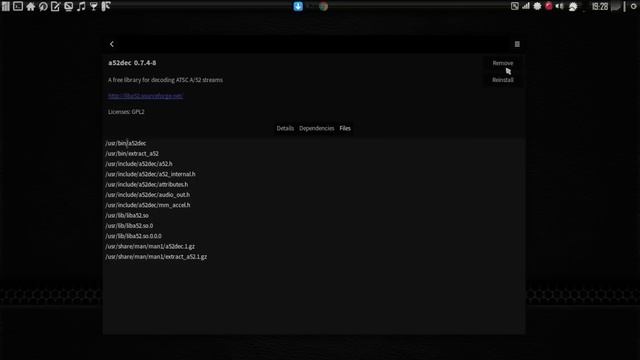Switch to the blue download arrow task
The image size is (640, 360).
(x=298, y=6)
